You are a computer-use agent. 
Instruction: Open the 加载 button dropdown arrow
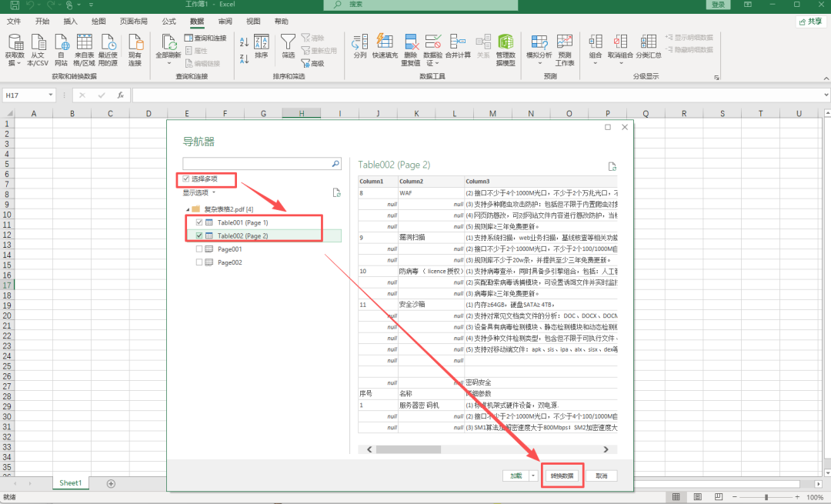(x=534, y=476)
